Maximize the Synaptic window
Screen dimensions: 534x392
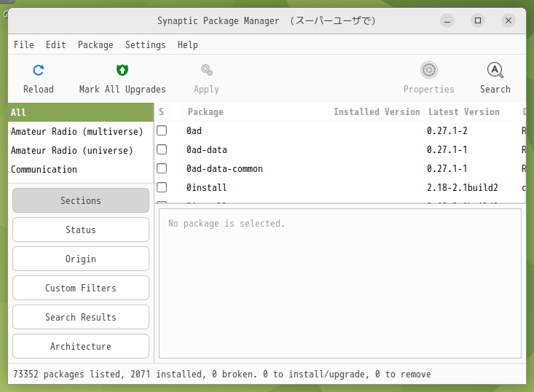478,21
